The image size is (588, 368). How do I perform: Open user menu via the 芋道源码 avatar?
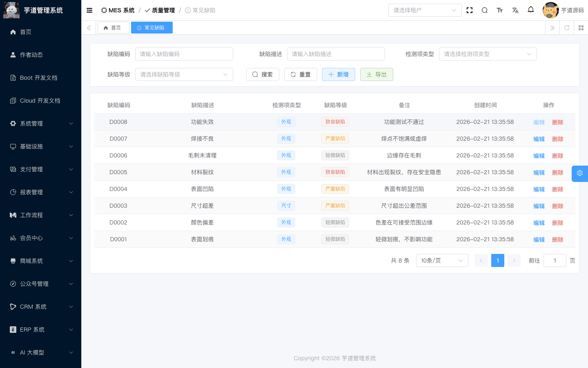(x=550, y=10)
